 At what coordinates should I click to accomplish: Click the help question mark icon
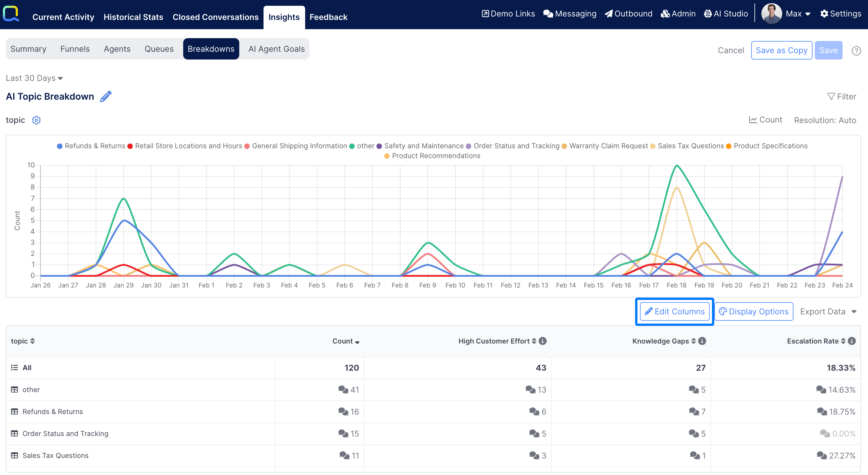(x=856, y=51)
